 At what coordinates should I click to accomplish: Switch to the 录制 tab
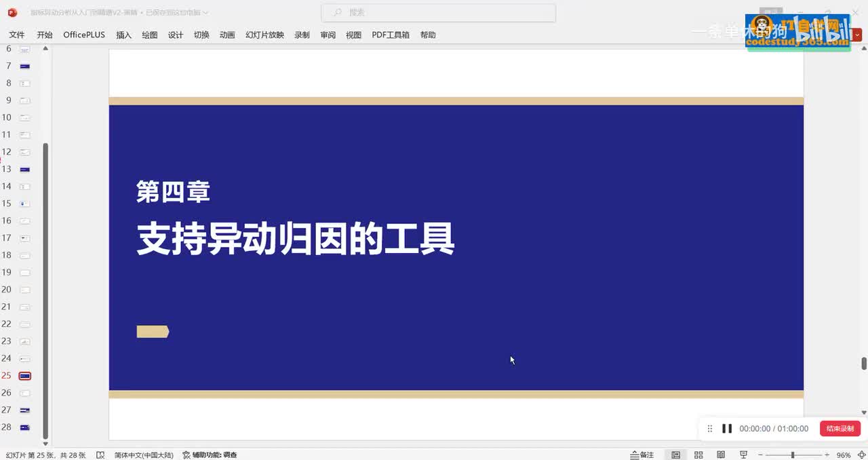click(x=302, y=35)
